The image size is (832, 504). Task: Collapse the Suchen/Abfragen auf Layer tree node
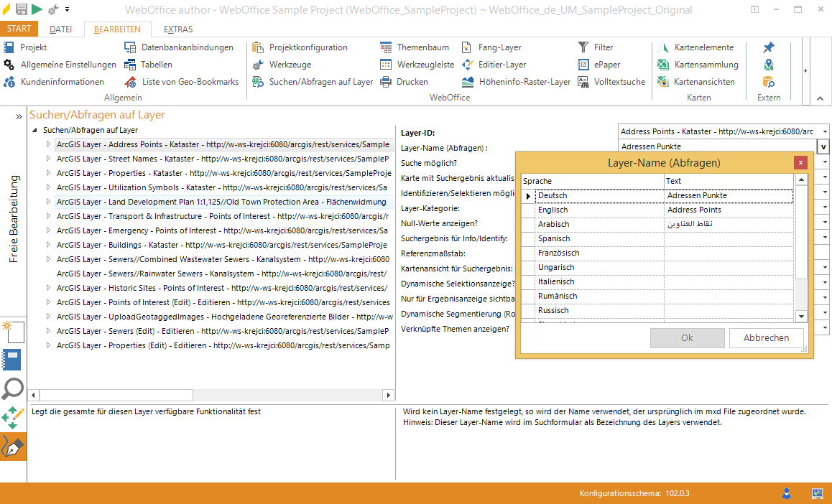(34, 131)
